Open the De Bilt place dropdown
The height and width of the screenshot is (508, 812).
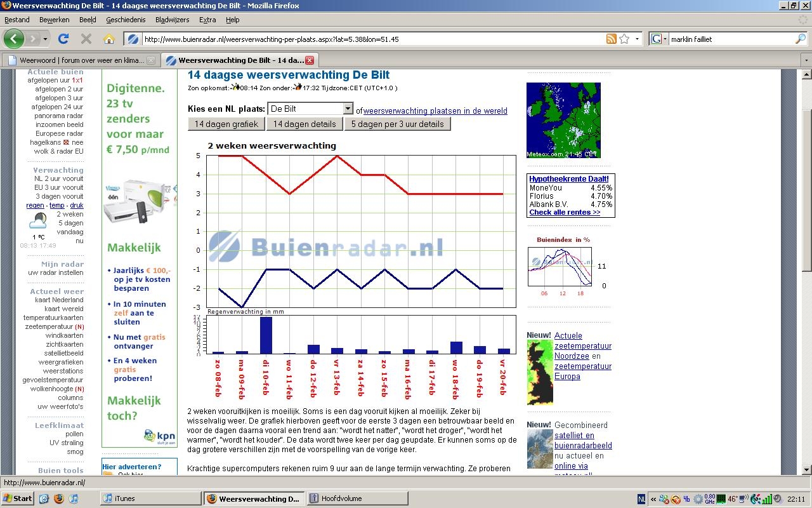[310, 109]
